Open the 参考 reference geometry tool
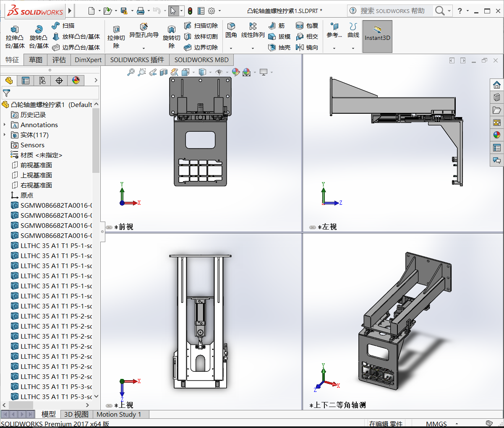 click(x=334, y=31)
